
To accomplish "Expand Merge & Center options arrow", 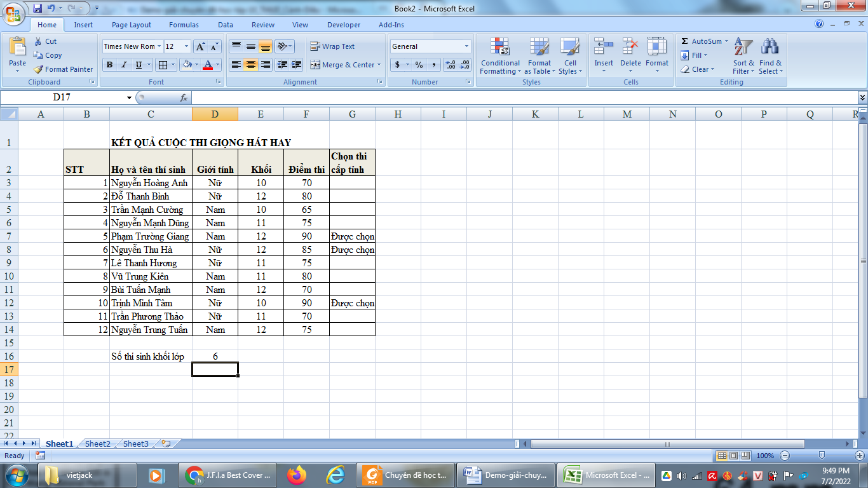I will point(379,65).
